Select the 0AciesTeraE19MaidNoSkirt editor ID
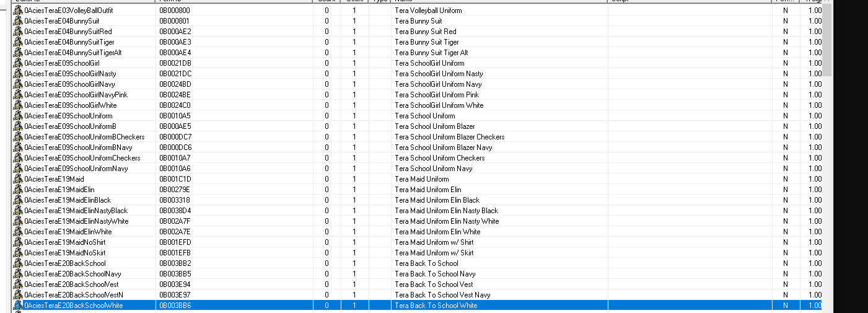 tap(65, 253)
